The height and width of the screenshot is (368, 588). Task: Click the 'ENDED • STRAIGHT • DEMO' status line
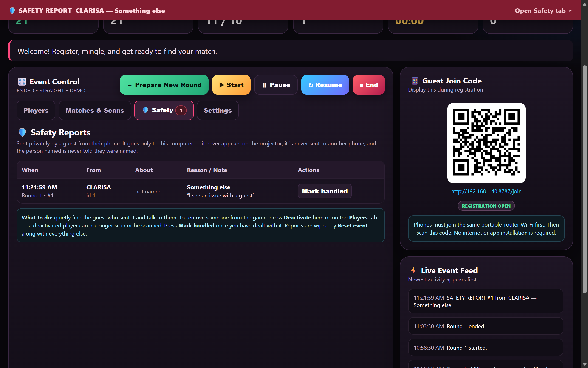coord(51,91)
